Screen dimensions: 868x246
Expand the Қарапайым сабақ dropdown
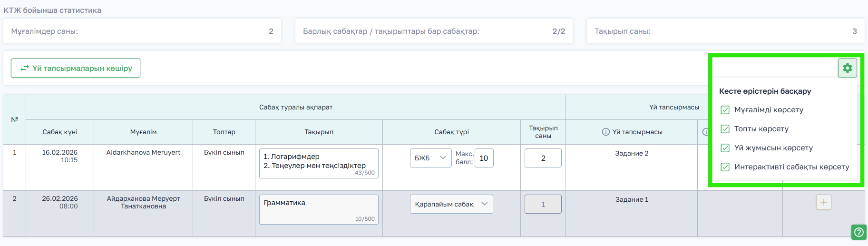point(451,204)
